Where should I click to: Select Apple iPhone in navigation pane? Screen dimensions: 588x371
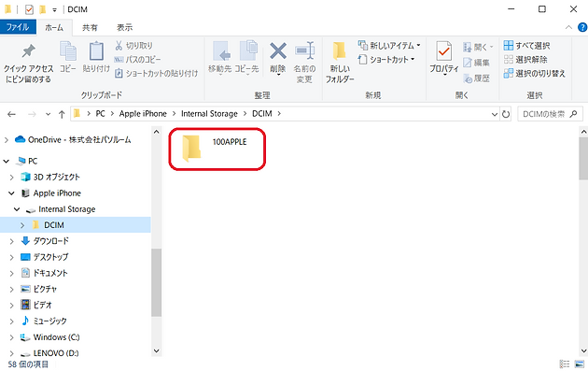point(51,193)
